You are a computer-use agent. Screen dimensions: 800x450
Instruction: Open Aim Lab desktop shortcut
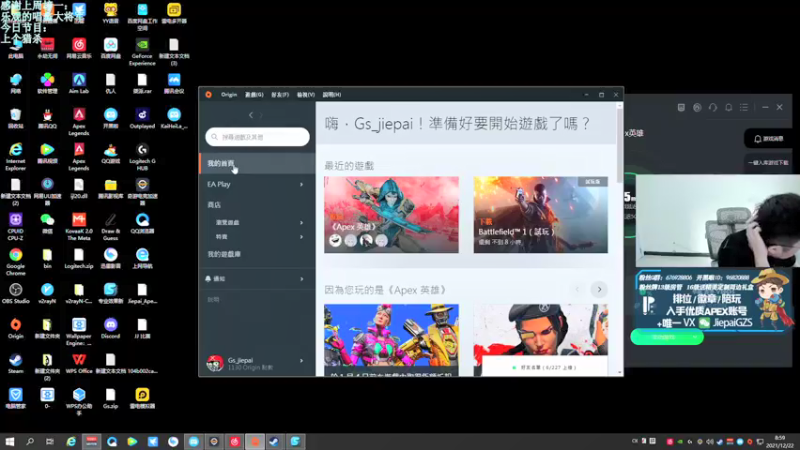click(x=79, y=83)
